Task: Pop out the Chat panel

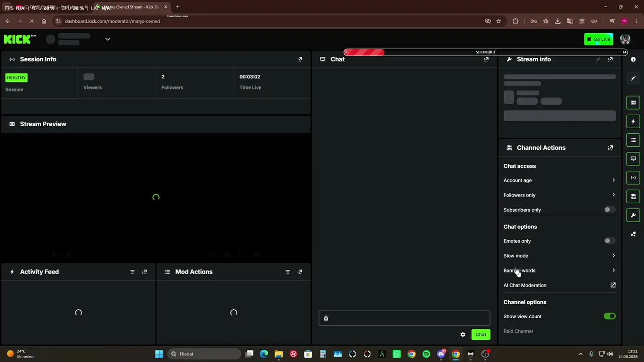Action: (x=486, y=59)
